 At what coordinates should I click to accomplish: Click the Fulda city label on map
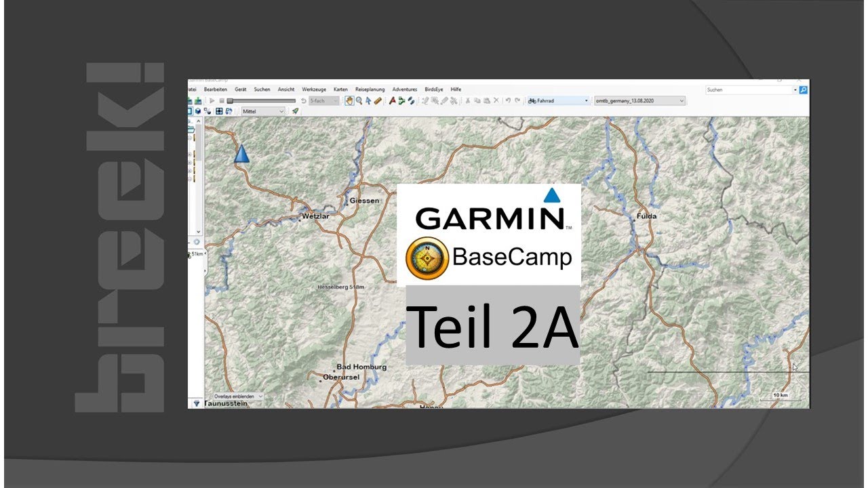click(x=646, y=216)
